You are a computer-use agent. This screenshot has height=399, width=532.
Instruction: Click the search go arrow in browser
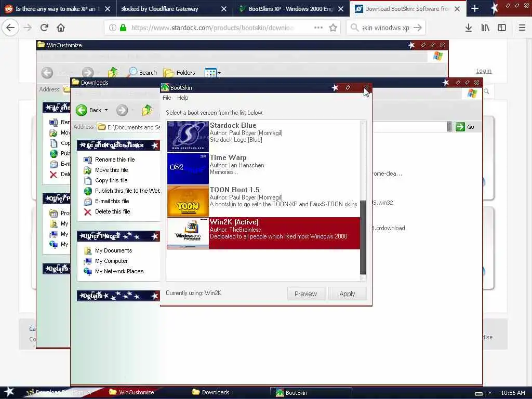click(418, 28)
